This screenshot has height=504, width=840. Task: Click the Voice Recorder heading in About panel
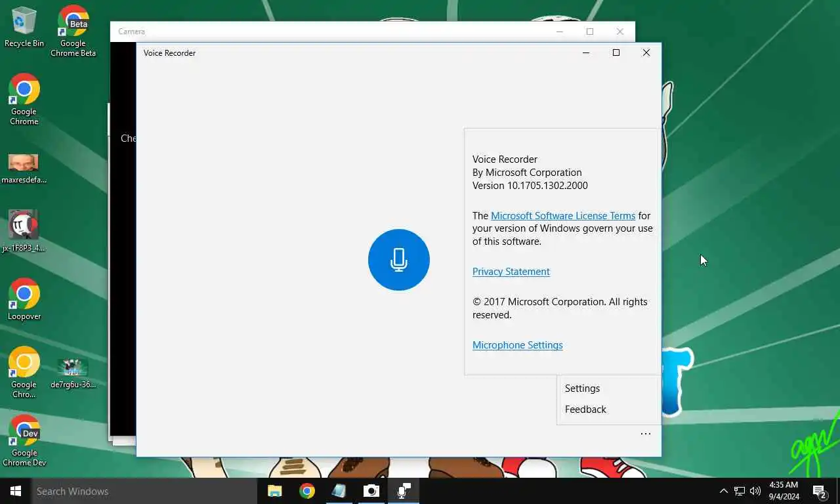(x=505, y=159)
